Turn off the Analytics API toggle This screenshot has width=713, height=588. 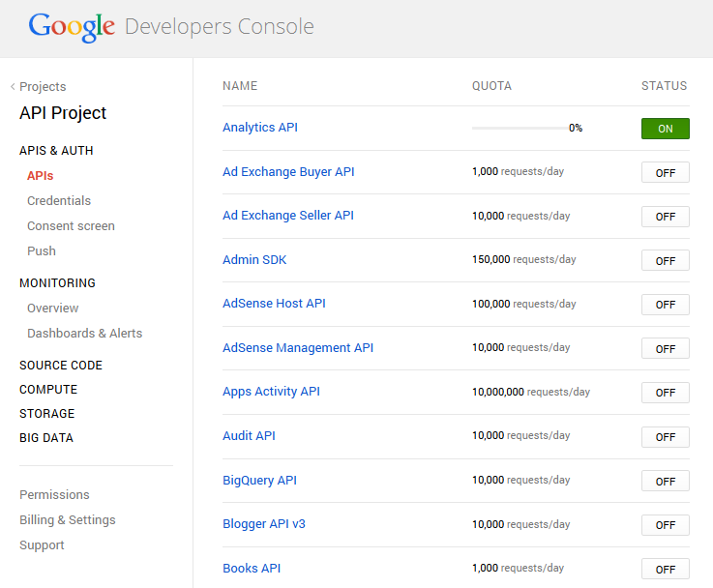coord(666,129)
